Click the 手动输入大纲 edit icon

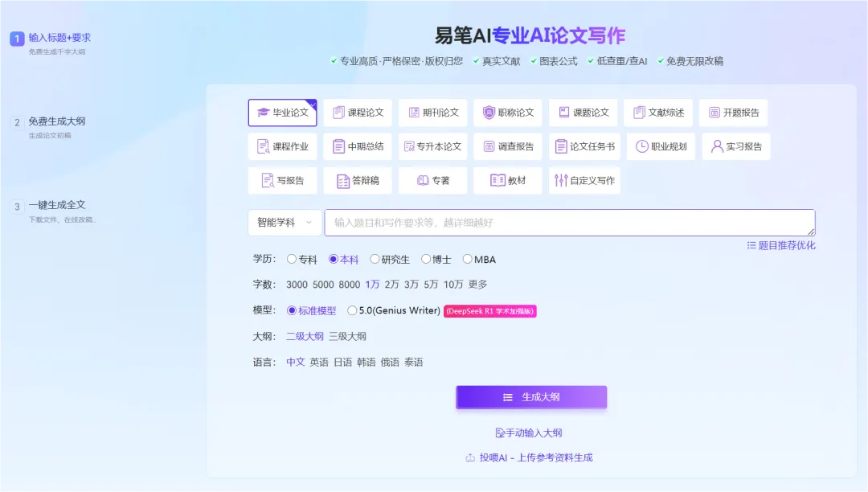(x=500, y=433)
